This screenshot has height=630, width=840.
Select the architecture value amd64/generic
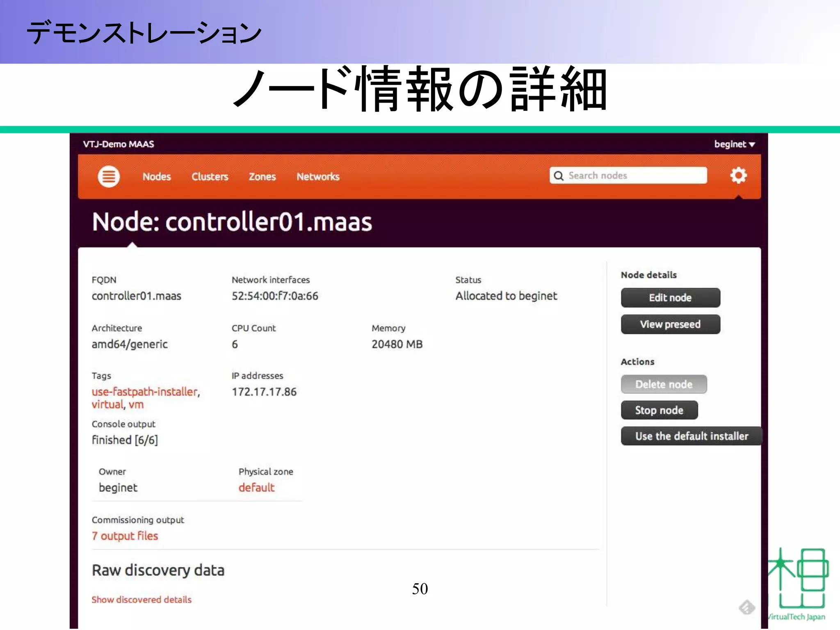click(x=130, y=345)
